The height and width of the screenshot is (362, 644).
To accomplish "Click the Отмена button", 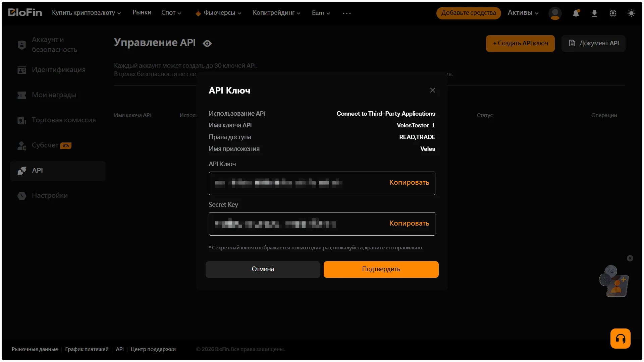I will [x=263, y=269].
